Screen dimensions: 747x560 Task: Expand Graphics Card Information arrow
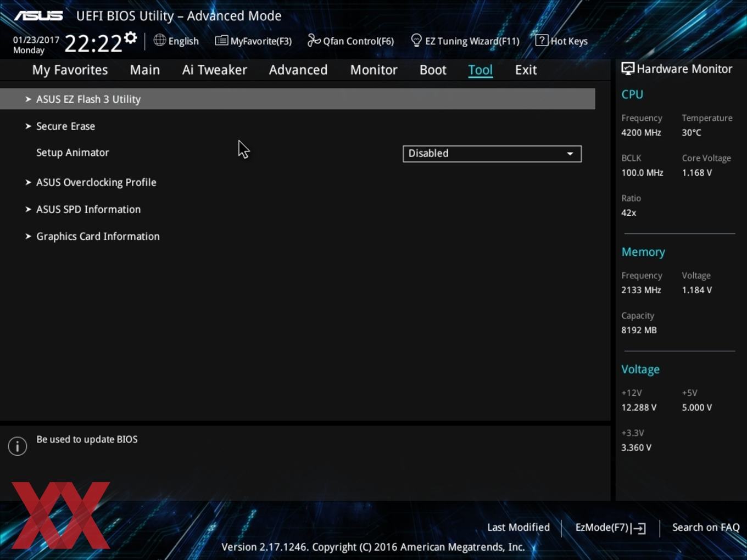[x=28, y=236]
